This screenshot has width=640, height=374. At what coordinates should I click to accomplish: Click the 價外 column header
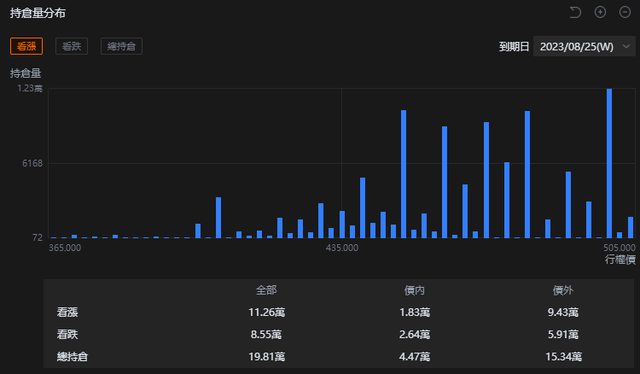point(563,290)
